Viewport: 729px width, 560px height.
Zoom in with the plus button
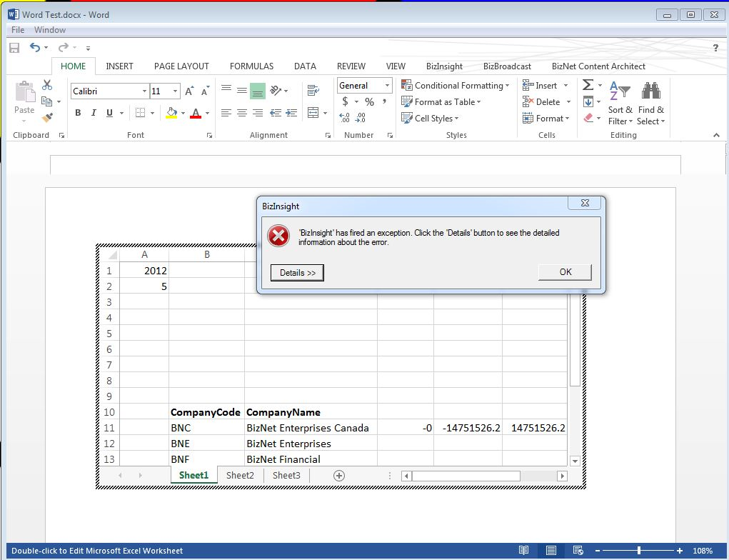point(680,551)
